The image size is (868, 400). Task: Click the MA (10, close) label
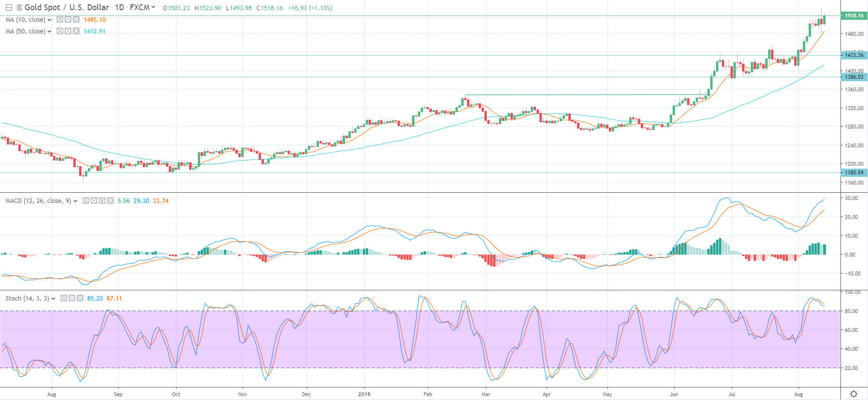(x=25, y=20)
